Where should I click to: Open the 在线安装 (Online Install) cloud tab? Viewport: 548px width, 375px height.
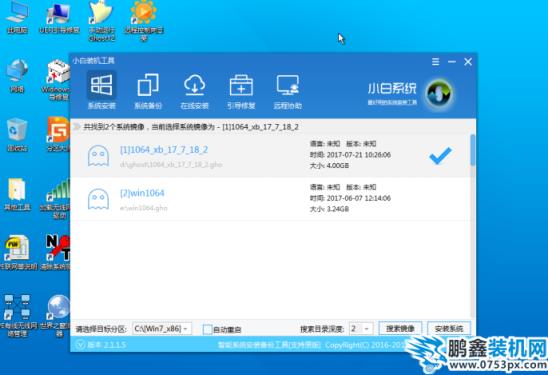[x=194, y=91]
